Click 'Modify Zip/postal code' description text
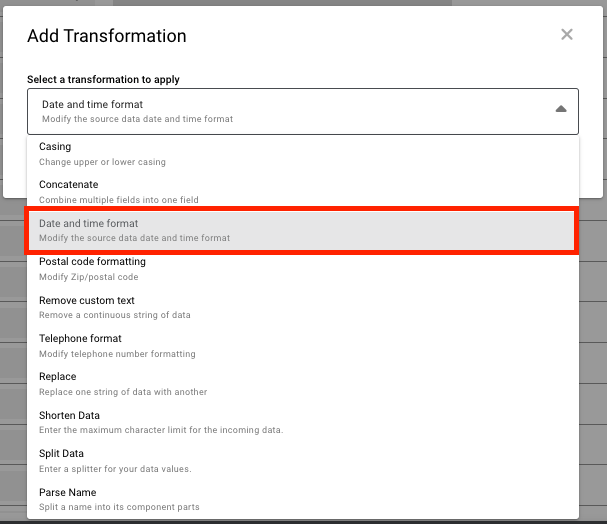This screenshot has height=524, width=607. pyautogui.click(x=89, y=277)
